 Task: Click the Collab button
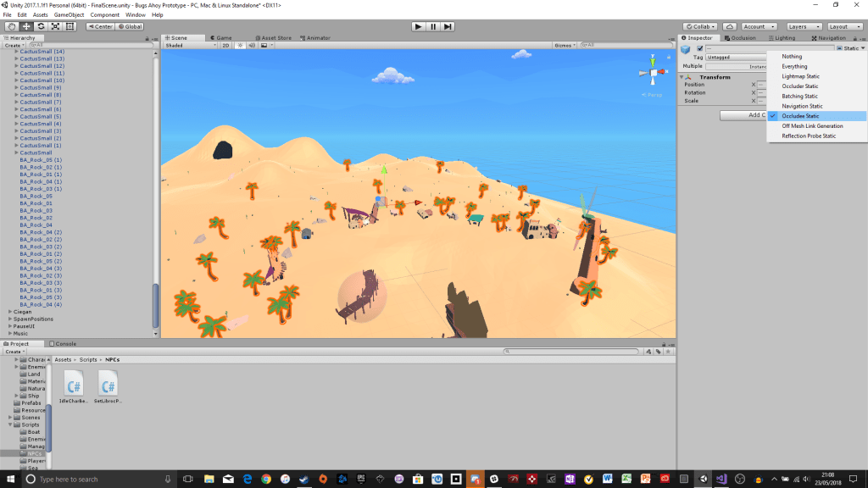click(x=700, y=26)
